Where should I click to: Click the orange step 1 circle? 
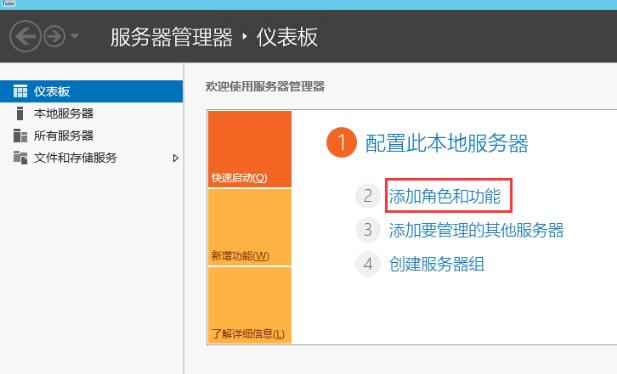pyautogui.click(x=341, y=142)
